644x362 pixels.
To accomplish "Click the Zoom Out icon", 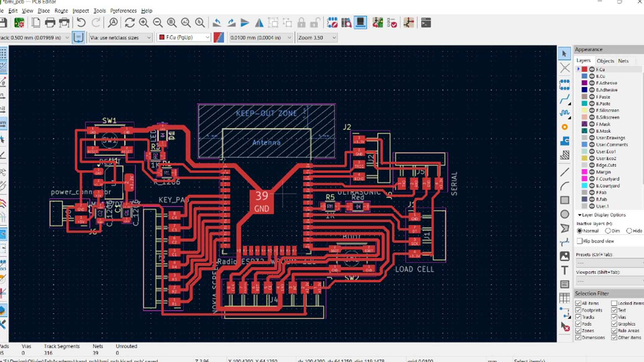I will click(x=158, y=23).
